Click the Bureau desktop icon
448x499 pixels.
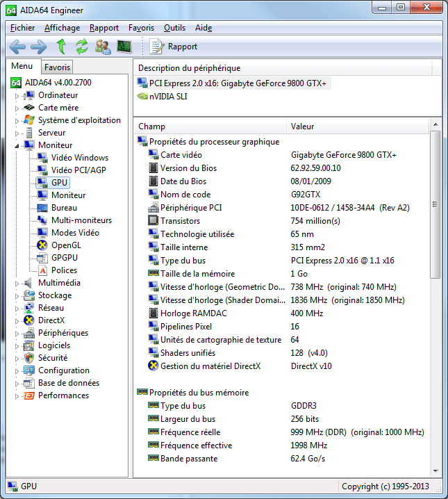click(42, 208)
